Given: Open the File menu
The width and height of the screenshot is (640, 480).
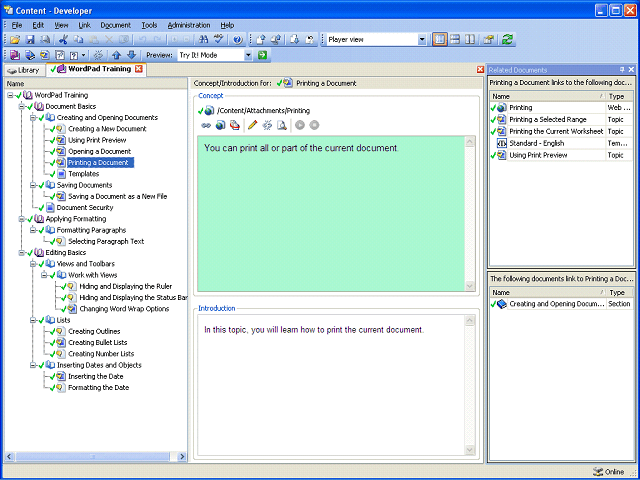Looking at the screenshot, I should 17,25.
